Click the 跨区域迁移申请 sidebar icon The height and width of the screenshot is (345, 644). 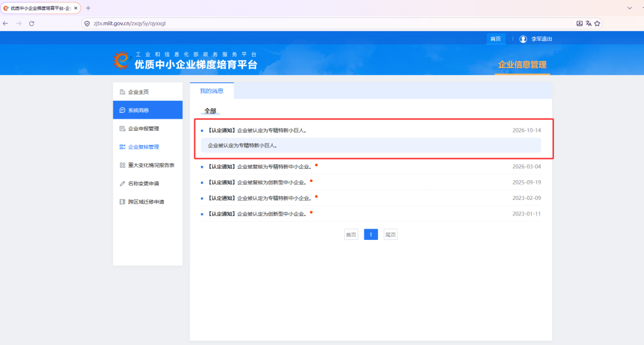point(122,202)
